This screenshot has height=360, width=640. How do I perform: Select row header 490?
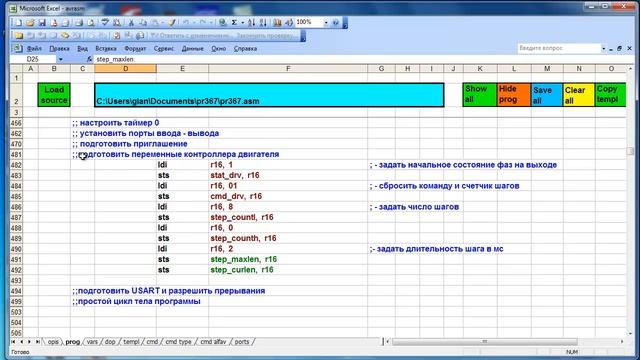[17, 249]
